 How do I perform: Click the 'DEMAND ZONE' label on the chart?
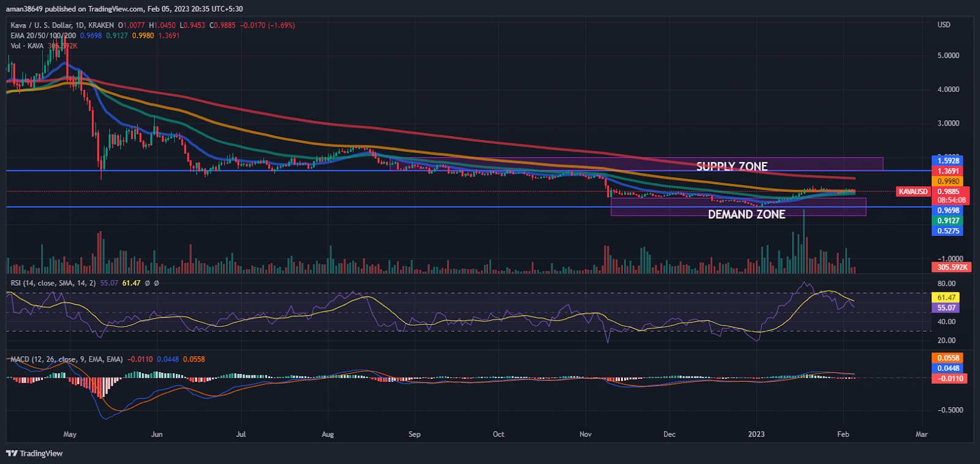747,215
